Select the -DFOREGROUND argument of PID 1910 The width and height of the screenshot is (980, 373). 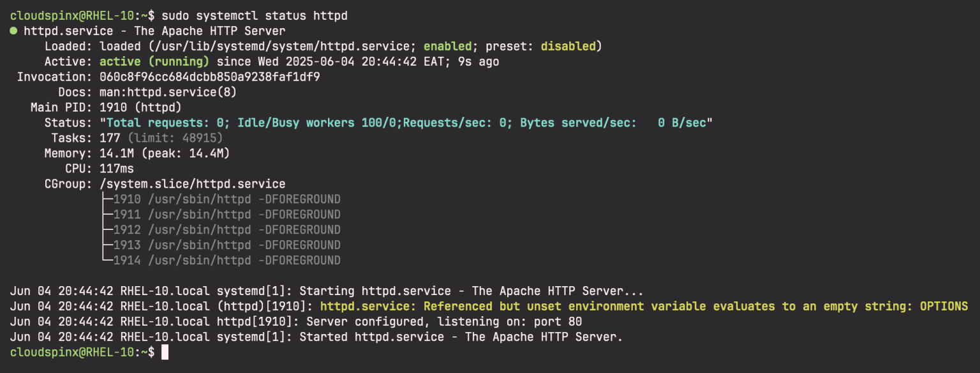pos(300,199)
